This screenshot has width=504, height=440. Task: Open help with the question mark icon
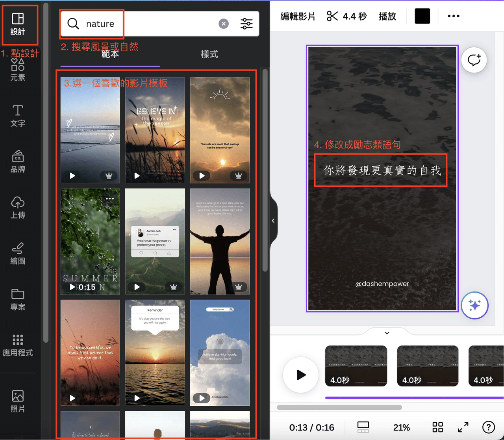click(x=489, y=427)
